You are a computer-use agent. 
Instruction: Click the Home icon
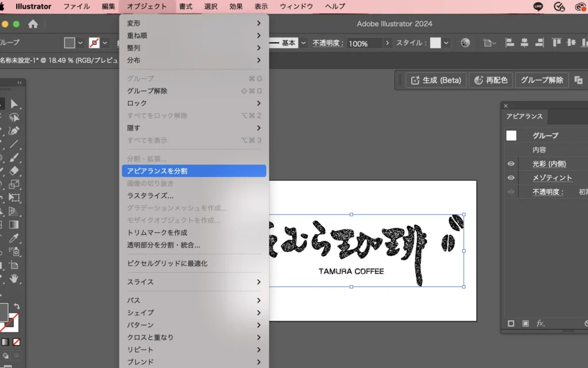(x=33, y=24)
